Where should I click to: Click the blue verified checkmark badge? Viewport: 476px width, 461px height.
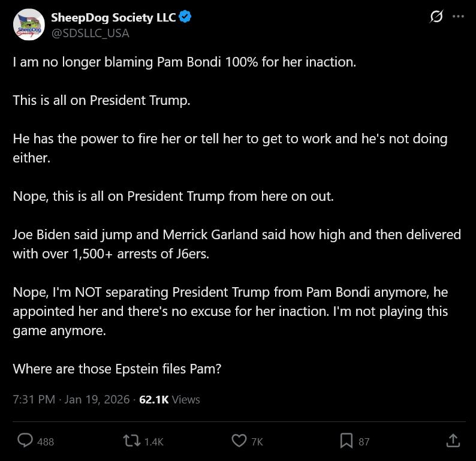185,17
